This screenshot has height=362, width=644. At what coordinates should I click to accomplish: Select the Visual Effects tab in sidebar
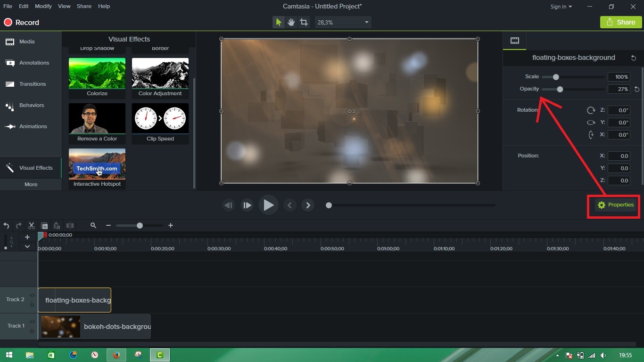coord(31,168)
